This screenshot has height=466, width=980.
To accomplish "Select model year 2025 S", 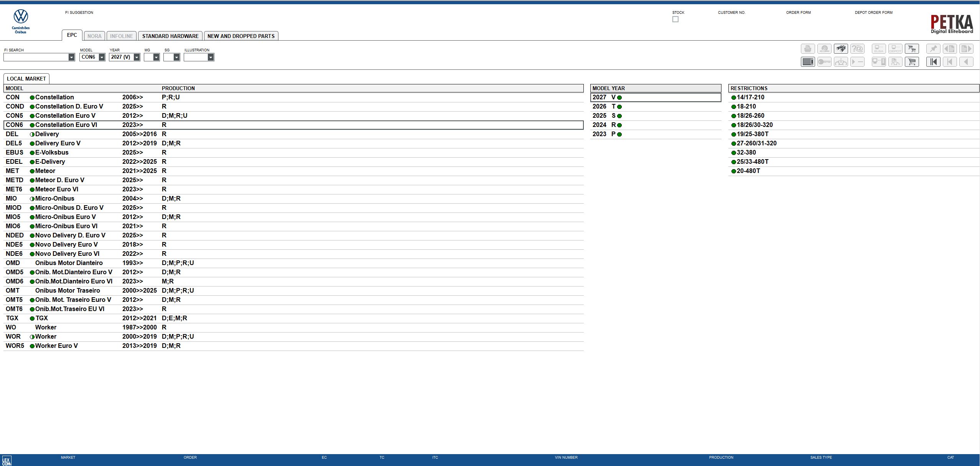I will click(656, 116).
